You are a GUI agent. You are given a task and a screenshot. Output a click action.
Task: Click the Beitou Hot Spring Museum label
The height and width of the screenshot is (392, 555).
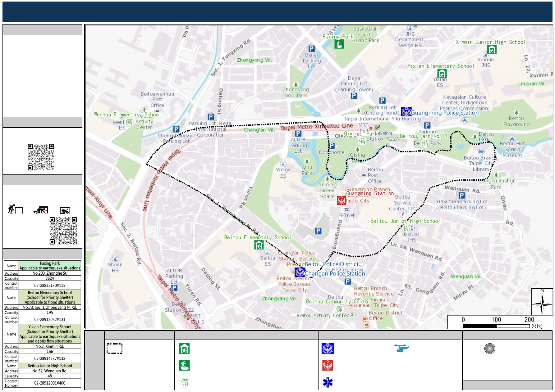tap(512, 149)
